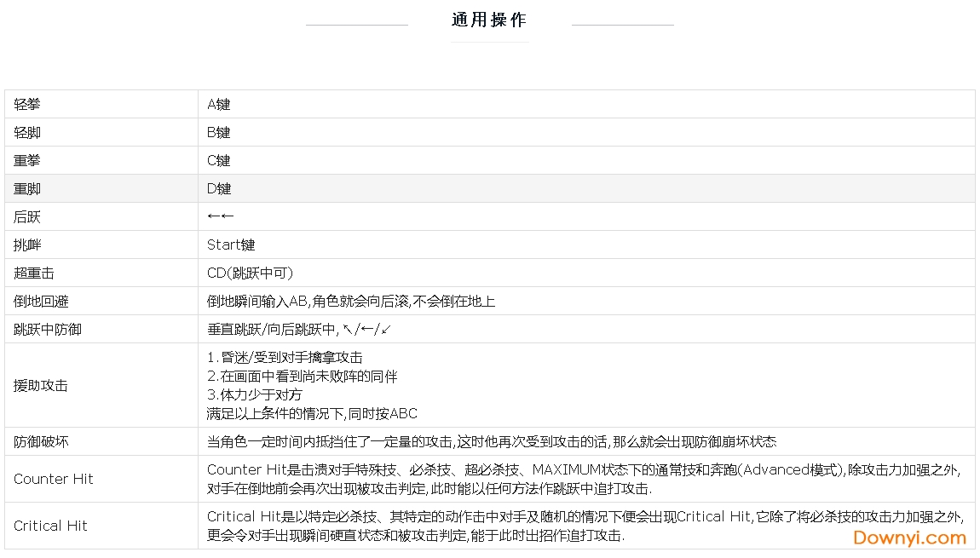Select the 跳跃中防御 row label
The height and width of the screenshot is (558, 980).
(x=48, y=330)
